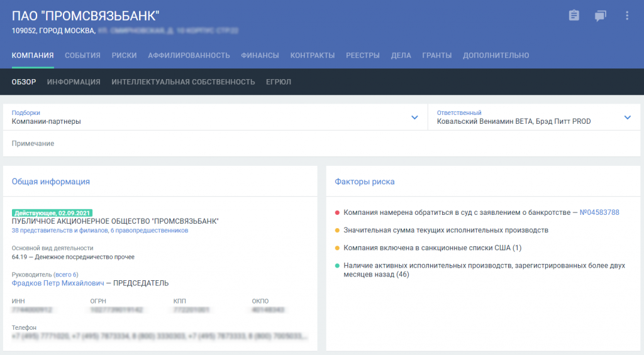The width and height of the screenshot is (644, 355).
Task: Open bankruptcy notice link №04583788
Action: click(599, 212)
